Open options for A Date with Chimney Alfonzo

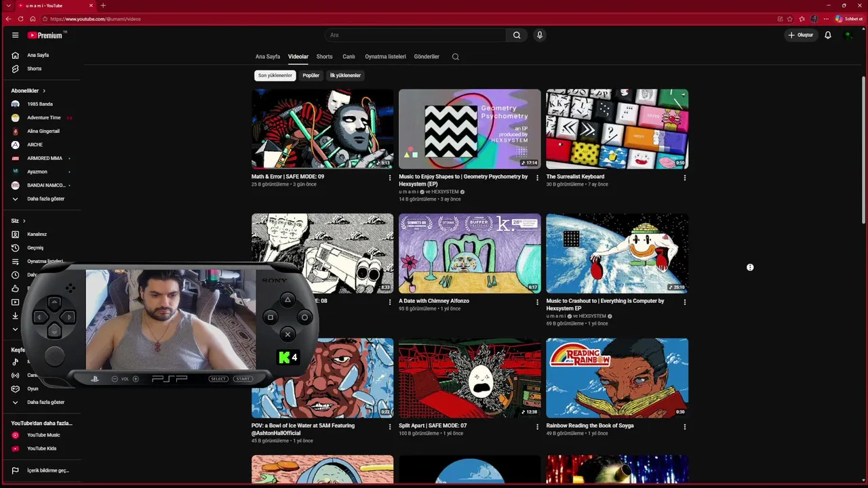pyautogui.click(x=537, y=302)
